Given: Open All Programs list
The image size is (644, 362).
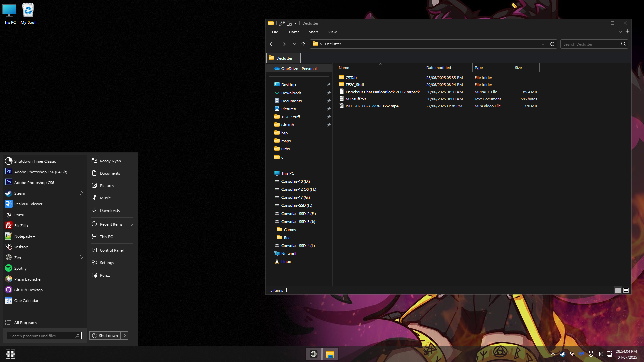Looking at the screenshot, I should (45, 323).
